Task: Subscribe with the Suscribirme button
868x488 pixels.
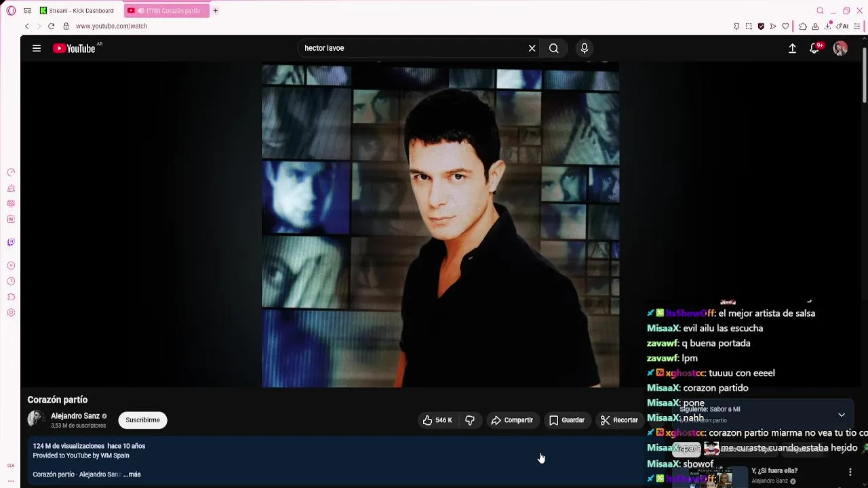Action: (142, 420)
